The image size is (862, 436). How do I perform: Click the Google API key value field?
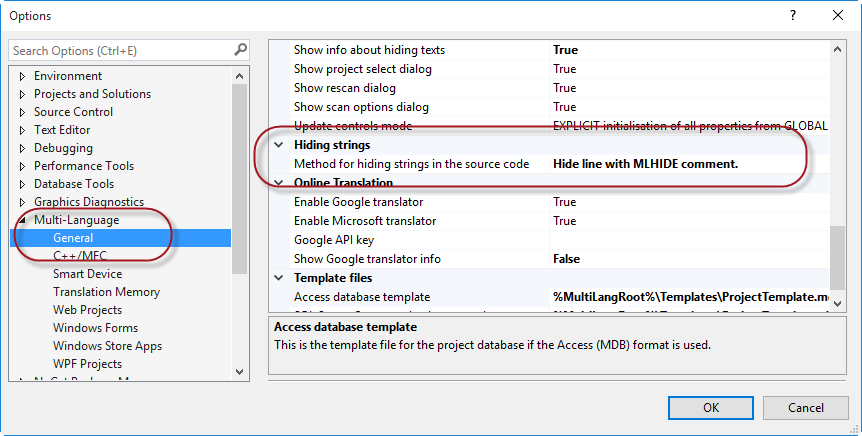point(688,240)
